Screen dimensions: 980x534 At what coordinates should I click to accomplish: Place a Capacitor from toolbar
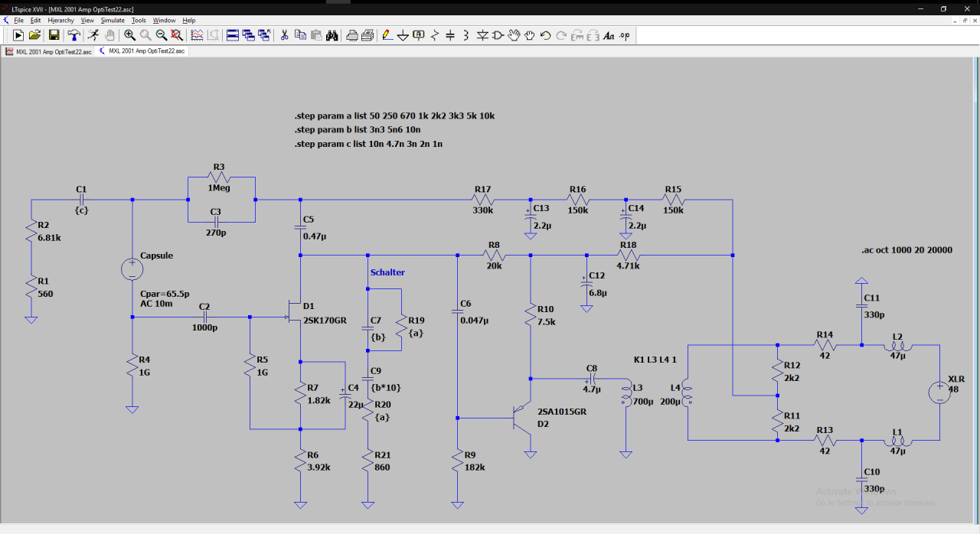click(x=450, y=35)
